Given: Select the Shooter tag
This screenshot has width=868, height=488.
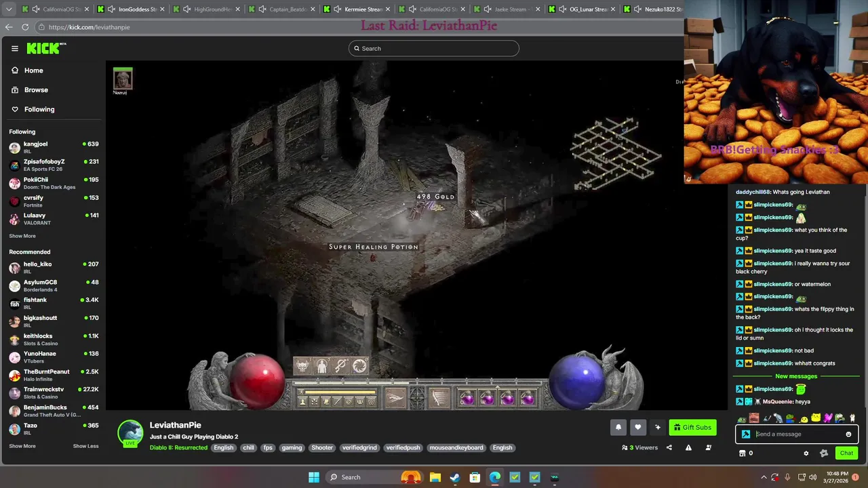Looking at the screenshot, I should point(322,447).
